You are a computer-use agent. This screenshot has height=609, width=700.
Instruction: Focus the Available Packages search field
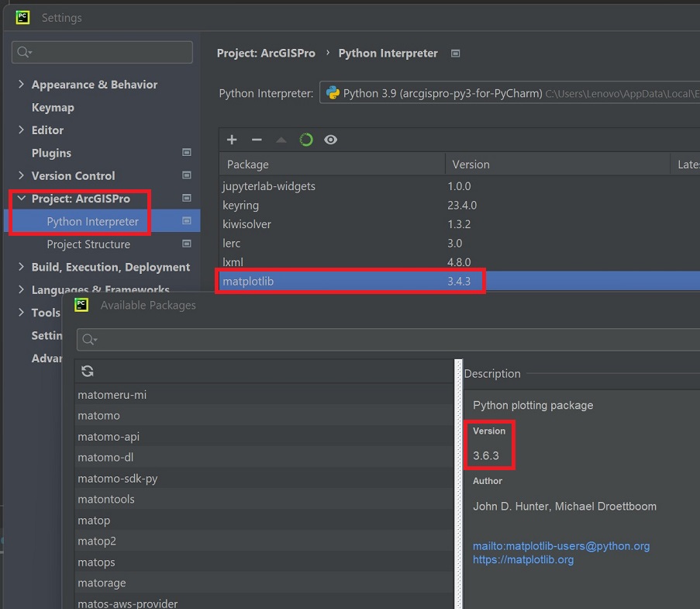point(388,340)
